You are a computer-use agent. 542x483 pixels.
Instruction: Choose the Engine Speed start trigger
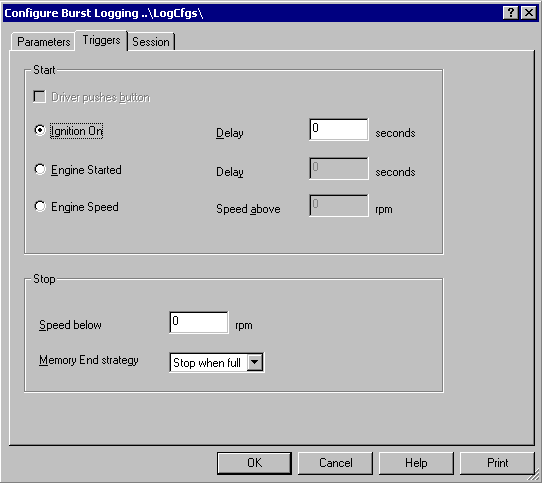40,206
